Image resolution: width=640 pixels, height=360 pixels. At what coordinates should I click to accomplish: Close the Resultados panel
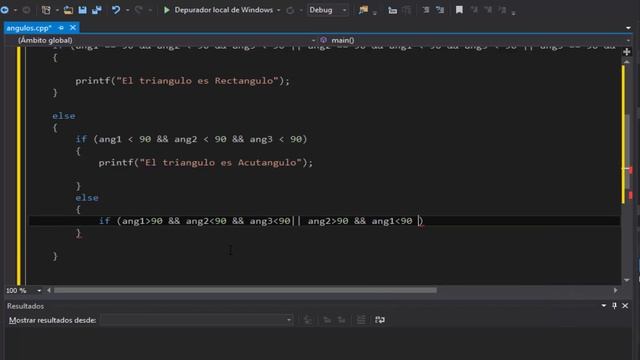click(625, 306)
